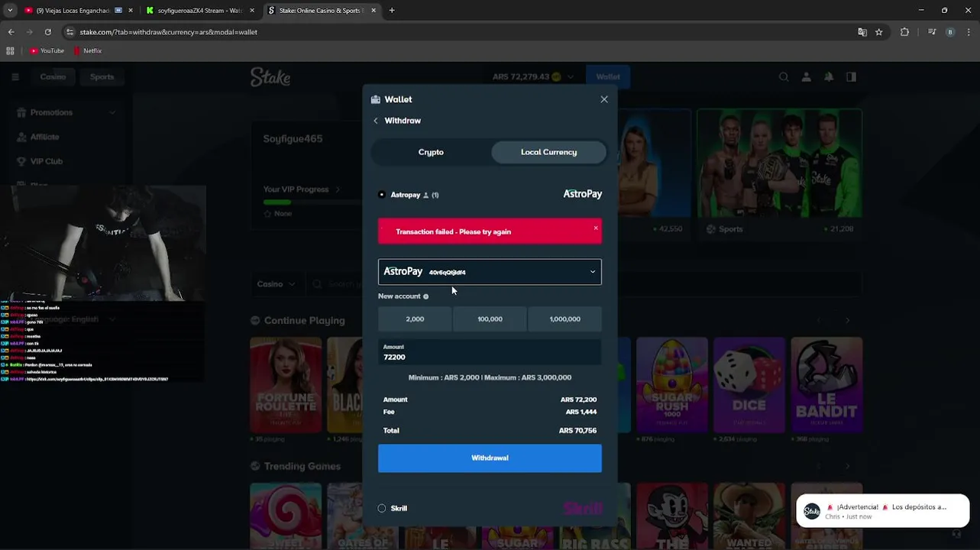Click the site info icon in address bar
This screenshot has height=550, width=980.
(70, 32)
